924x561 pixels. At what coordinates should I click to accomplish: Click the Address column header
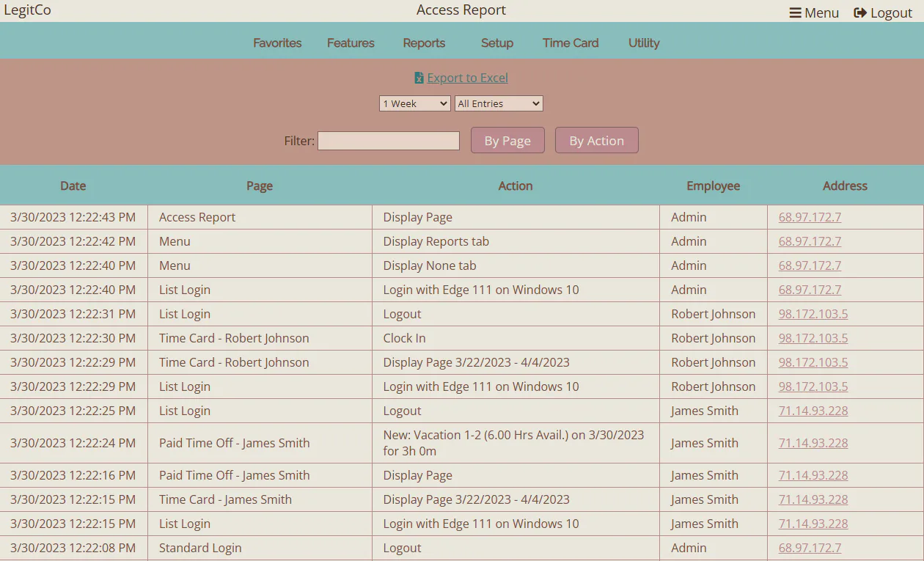845,186
